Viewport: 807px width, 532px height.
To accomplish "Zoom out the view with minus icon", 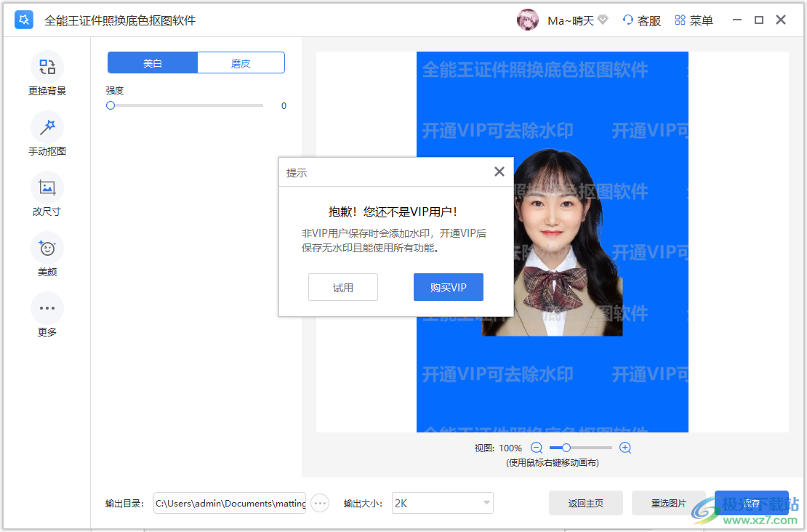I will [537, 448].
